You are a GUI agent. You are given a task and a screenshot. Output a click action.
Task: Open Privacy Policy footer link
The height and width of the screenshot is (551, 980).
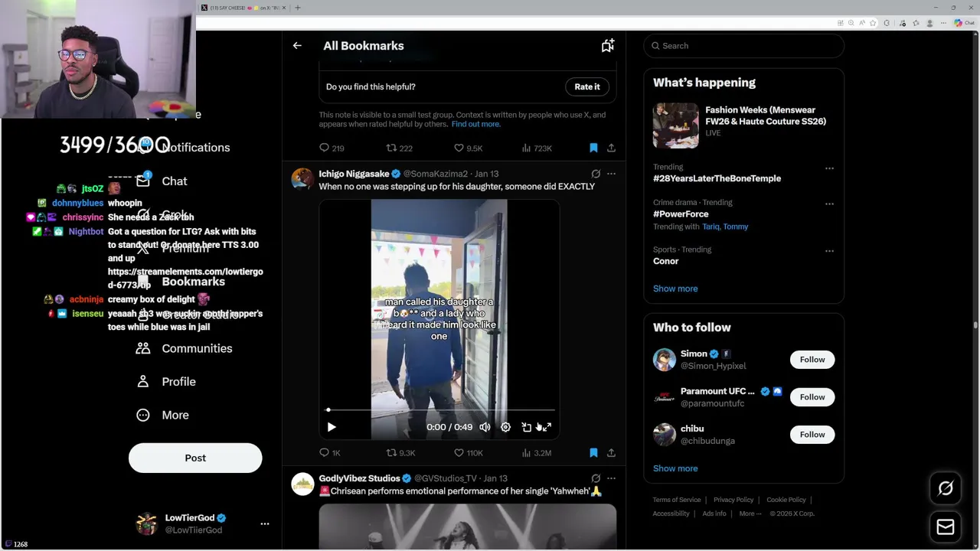(733, 500)
